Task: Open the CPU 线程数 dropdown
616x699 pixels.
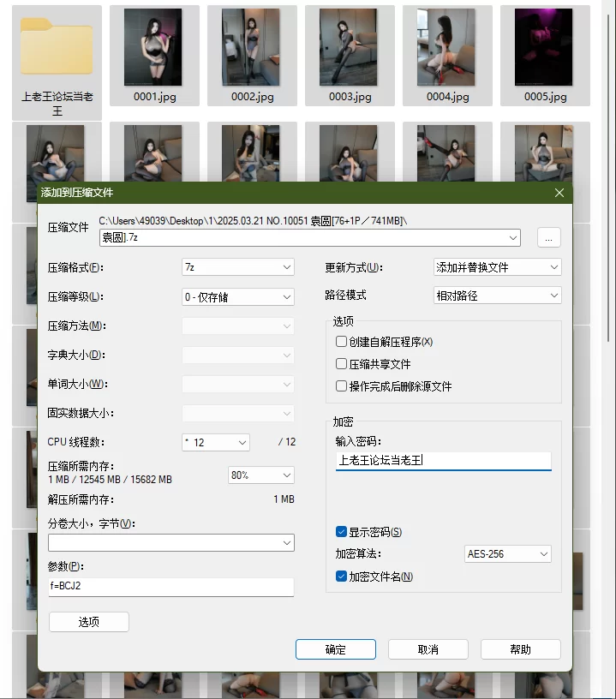Action: click(216, 442)
